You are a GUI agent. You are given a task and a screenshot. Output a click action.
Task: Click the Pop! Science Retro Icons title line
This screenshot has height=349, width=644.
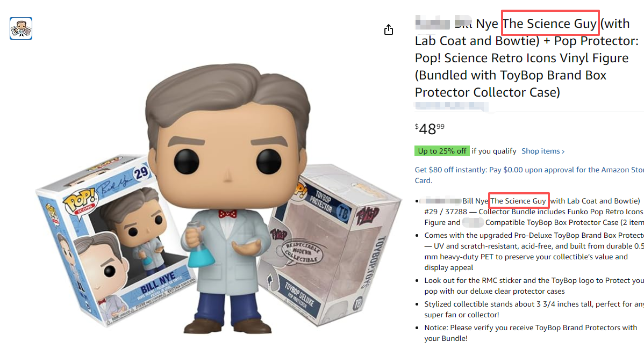click(x=521, y=58)
